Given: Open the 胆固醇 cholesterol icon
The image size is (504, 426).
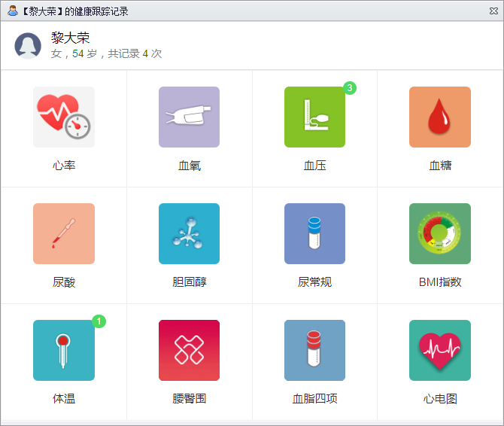Looking at the screenshot, I should [189, 234].
